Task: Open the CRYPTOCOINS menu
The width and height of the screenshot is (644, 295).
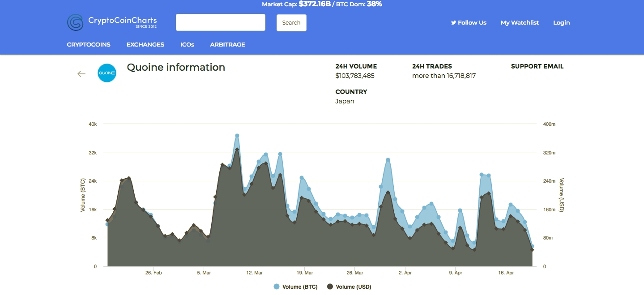Action: click(x=89, y=44)
